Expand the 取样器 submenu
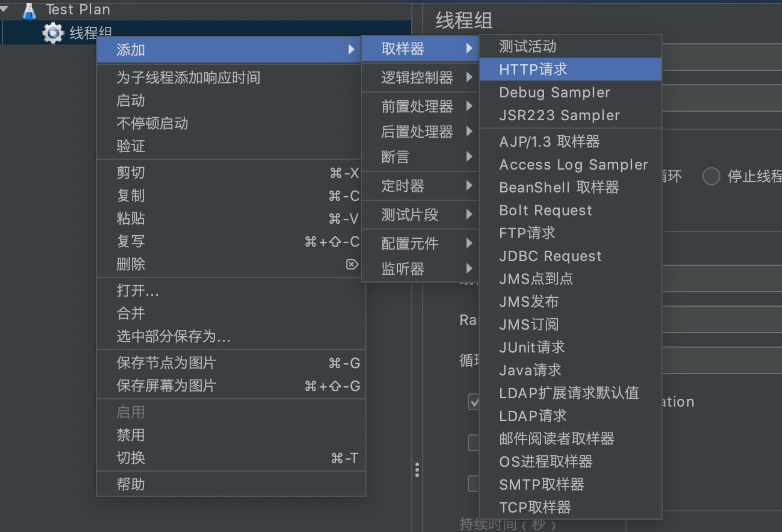The width and height of the screenshot is (782, 532). coord(420,49)
